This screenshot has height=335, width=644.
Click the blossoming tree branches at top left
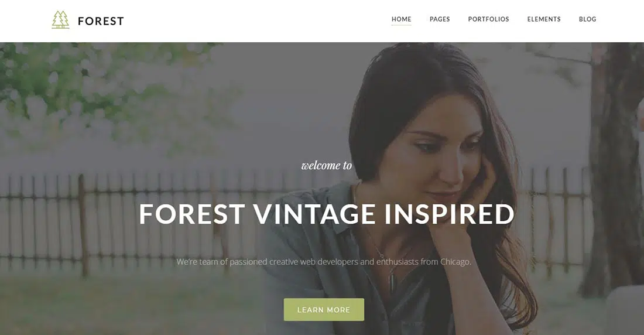click(x=102, y=86)
